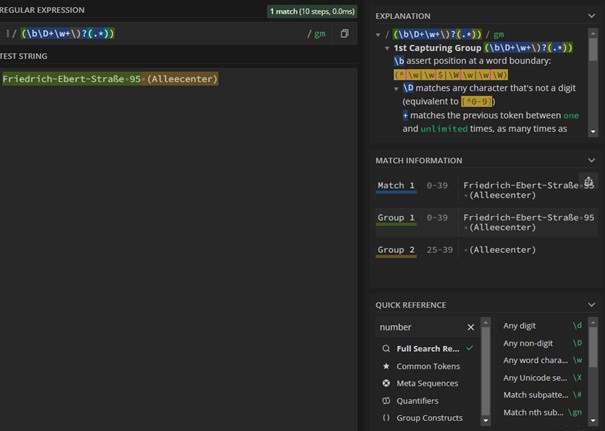Click the icon beside Quantifiers

(x=386, y=401)
